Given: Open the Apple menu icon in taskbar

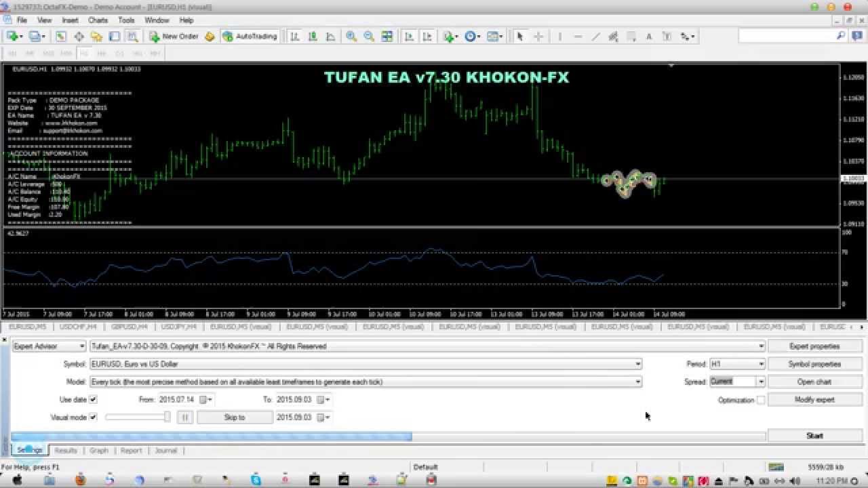Looking at the screenshot, I should pyautogui.click(x=18, y=481).
